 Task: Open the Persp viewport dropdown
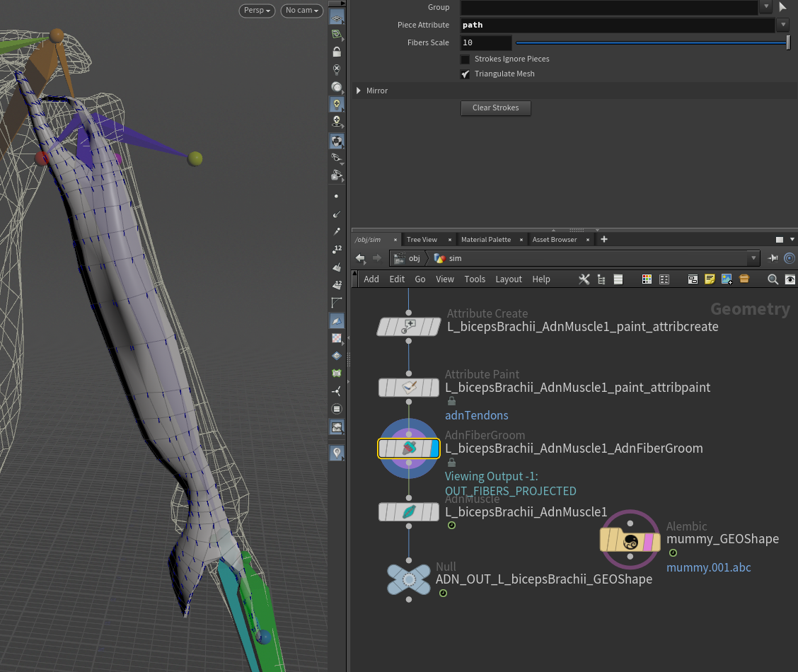pos(257,11)
